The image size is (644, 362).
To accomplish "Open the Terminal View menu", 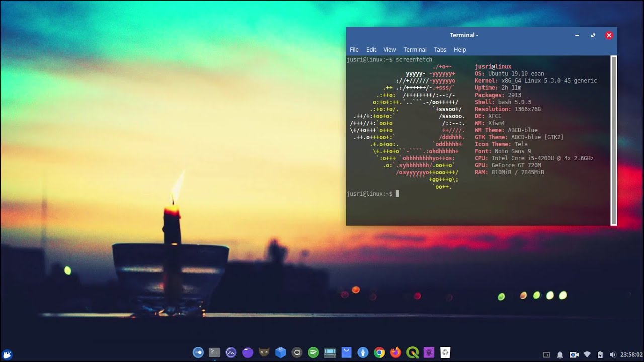I will point(389,50).
